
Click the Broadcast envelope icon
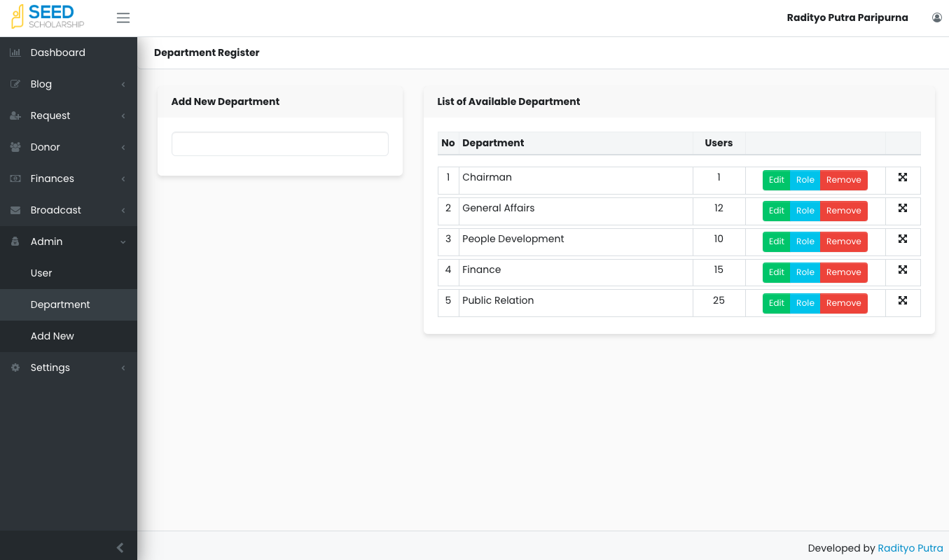[x=15, y=210]
